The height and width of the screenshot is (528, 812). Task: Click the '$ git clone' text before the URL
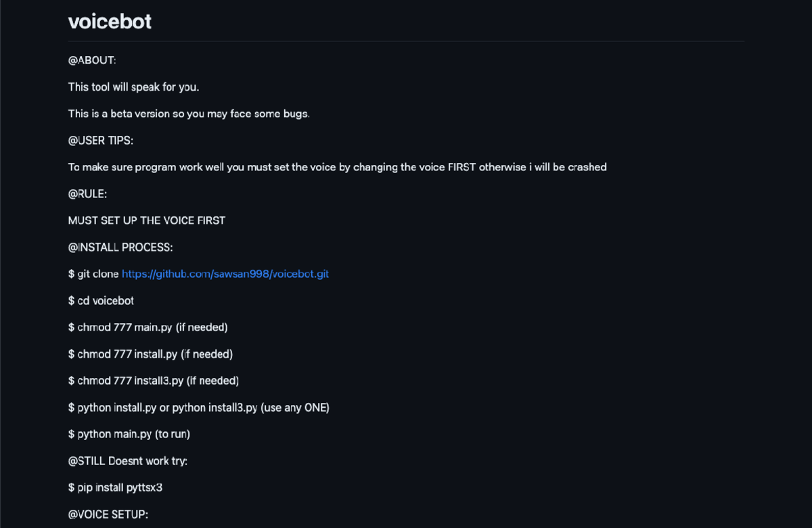click(93, 274)
